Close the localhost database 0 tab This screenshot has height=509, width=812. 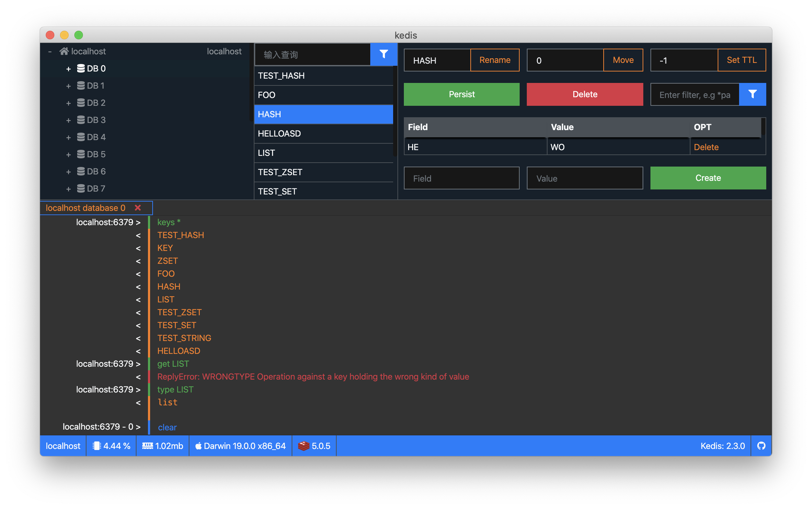click(x=138, y=208)
